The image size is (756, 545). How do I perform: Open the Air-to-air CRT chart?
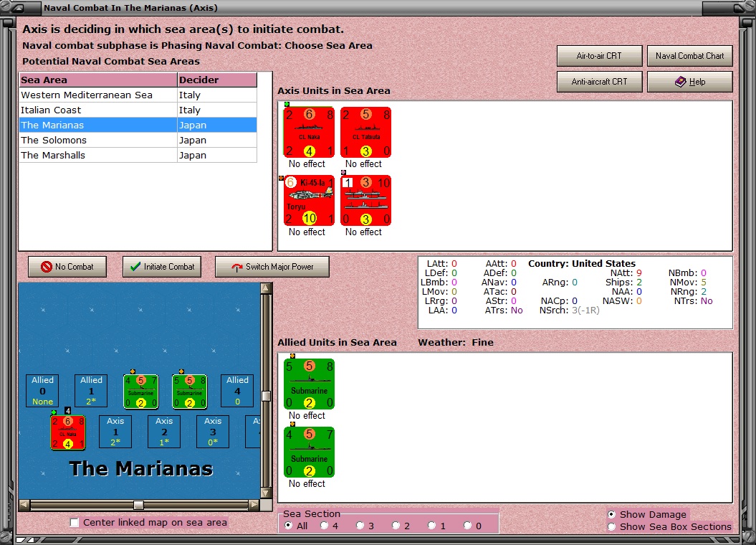pyautogui.click(x=599, y=56)
